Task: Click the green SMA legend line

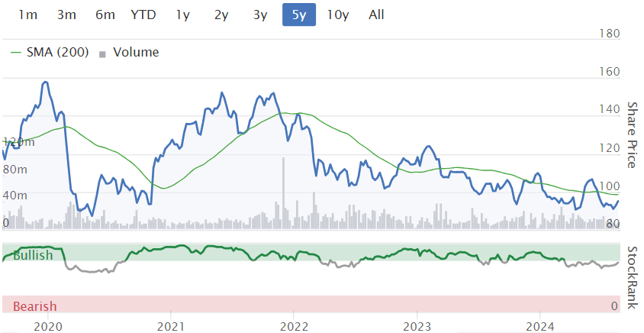Action: point(15,52)
